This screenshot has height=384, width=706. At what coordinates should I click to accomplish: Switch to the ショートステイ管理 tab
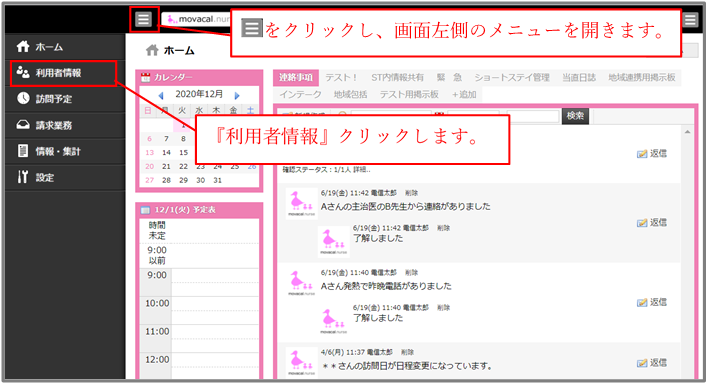512,77
